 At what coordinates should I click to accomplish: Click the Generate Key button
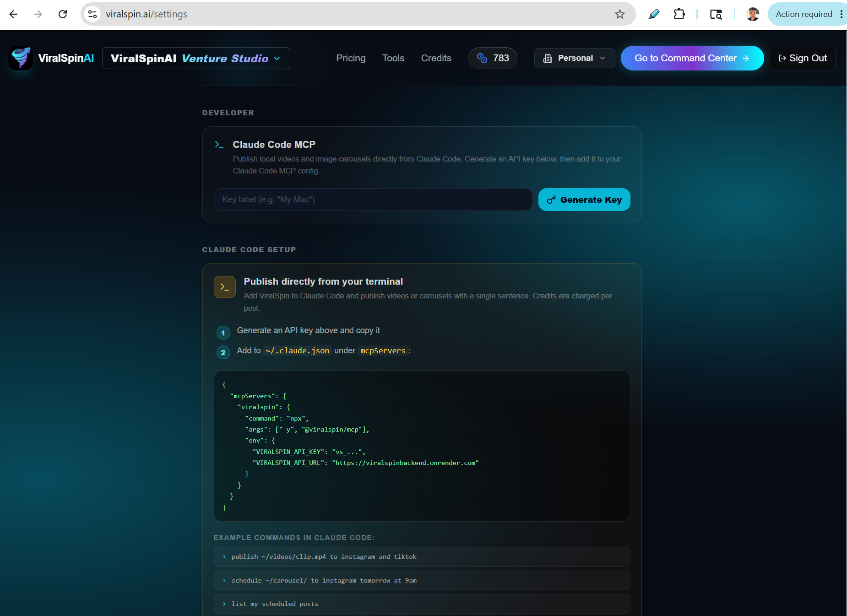(584, 200)
